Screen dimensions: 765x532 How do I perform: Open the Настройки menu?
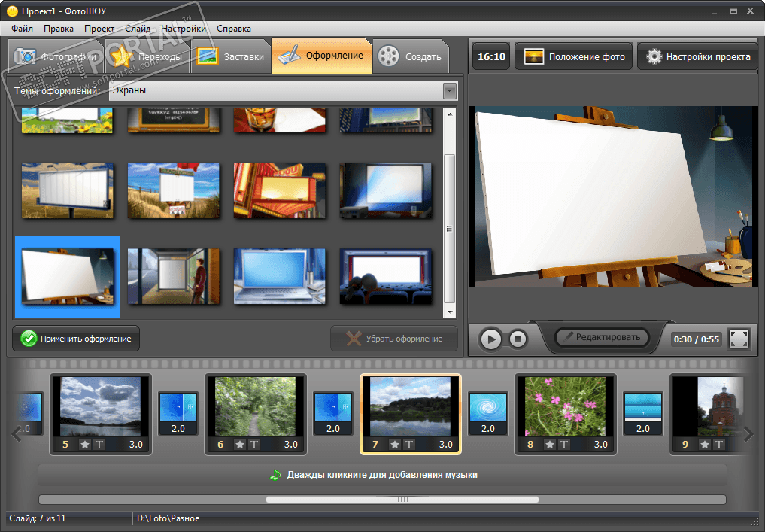184,29
